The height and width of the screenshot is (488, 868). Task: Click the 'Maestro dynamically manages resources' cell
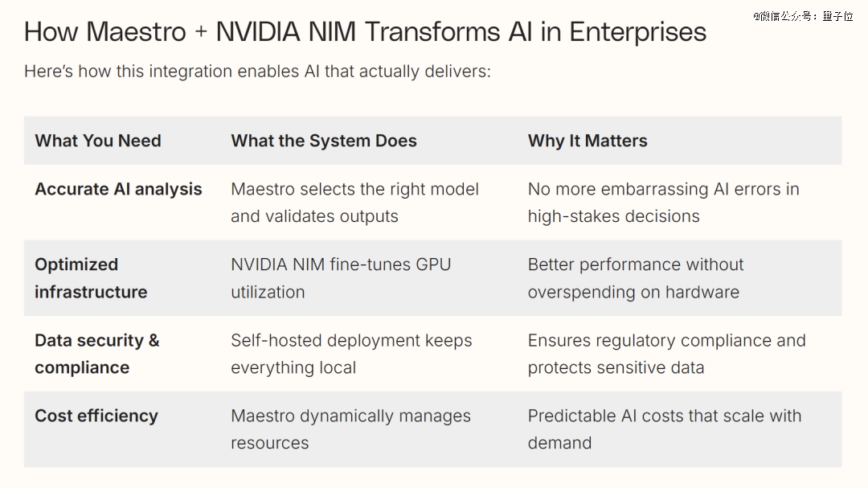(x=350, y=429)
